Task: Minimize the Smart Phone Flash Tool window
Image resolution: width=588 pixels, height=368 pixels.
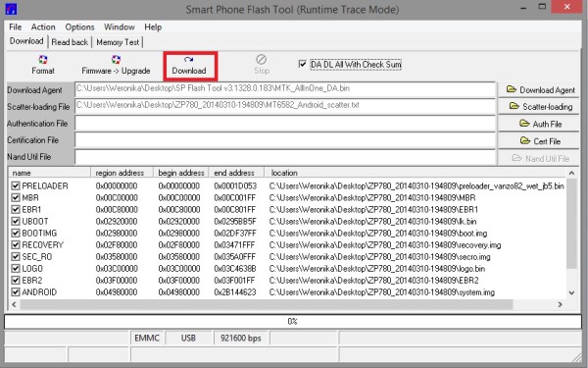Action: pos(524,7)
